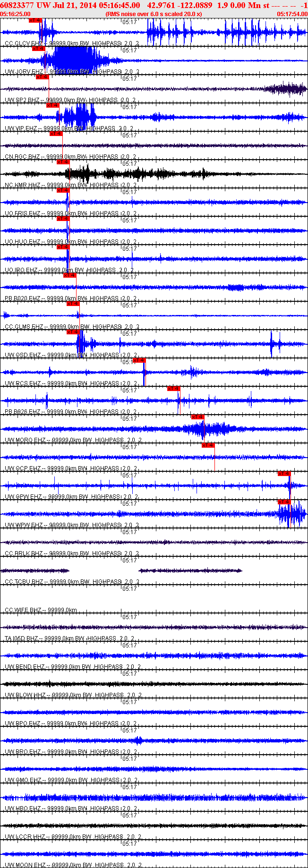Click the TA.I05D.BHZ station label

pyautogui.click(x=22, y=638)
